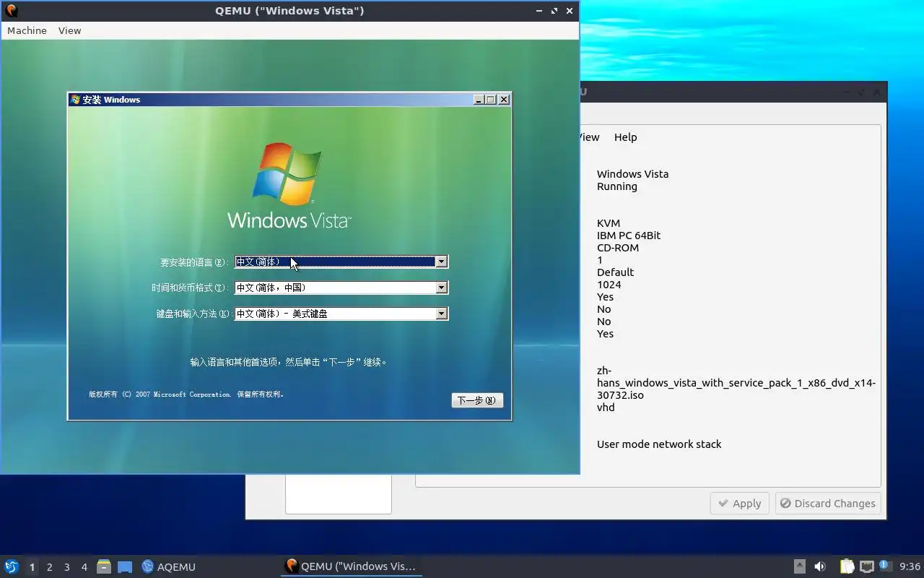
Task: Switch to workspace 2
Action: pyautogui.click(x=49, y=567)
